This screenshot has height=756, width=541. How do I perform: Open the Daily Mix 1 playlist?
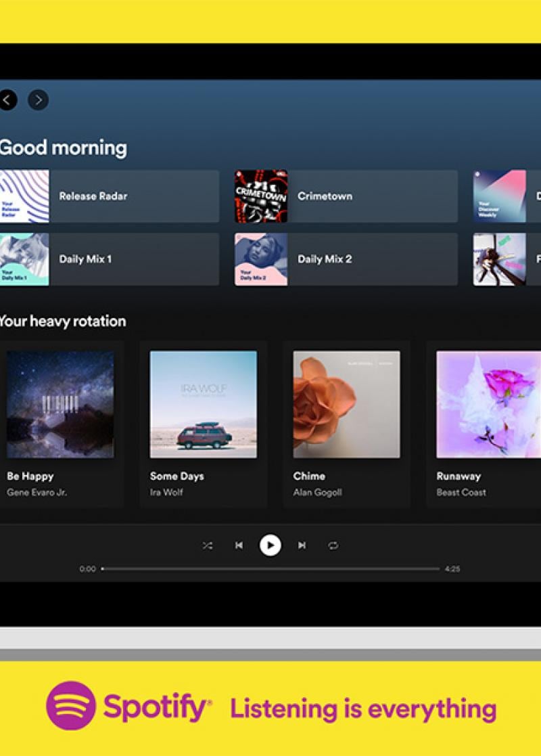tap(110, 259)
